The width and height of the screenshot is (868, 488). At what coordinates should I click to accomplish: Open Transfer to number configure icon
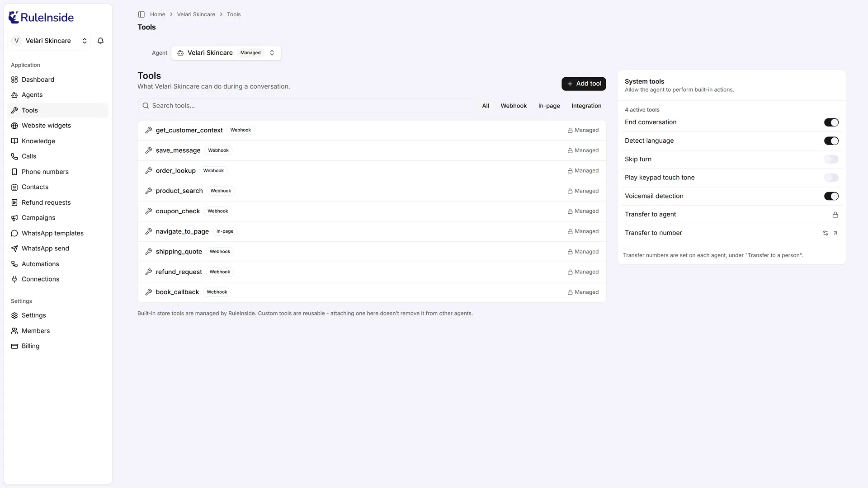click(826, 233)
